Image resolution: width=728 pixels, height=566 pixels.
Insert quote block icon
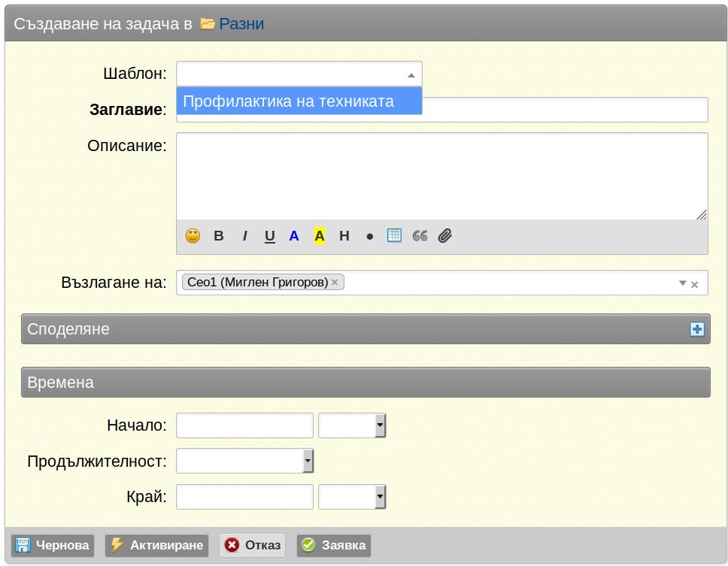(420, 236)
